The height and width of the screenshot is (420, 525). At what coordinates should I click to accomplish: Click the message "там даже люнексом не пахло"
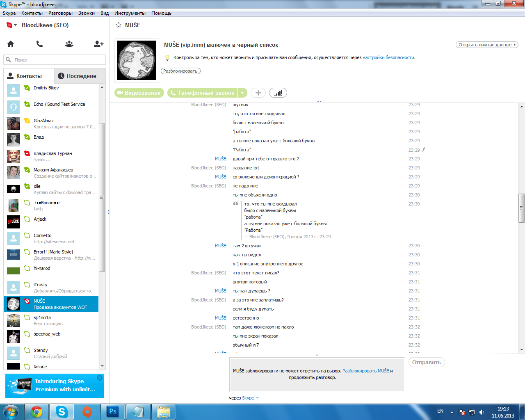point(263,327)
